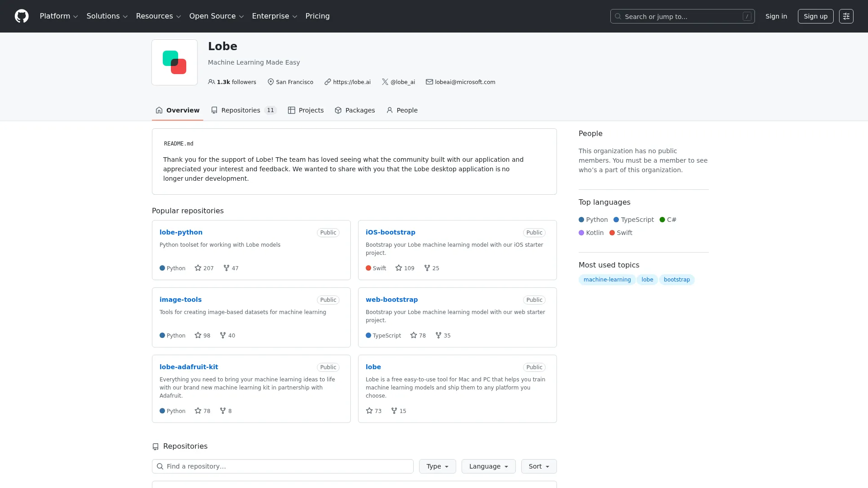Expand the Open Source menu
868x488 pixels.
[x=217, y=16]
